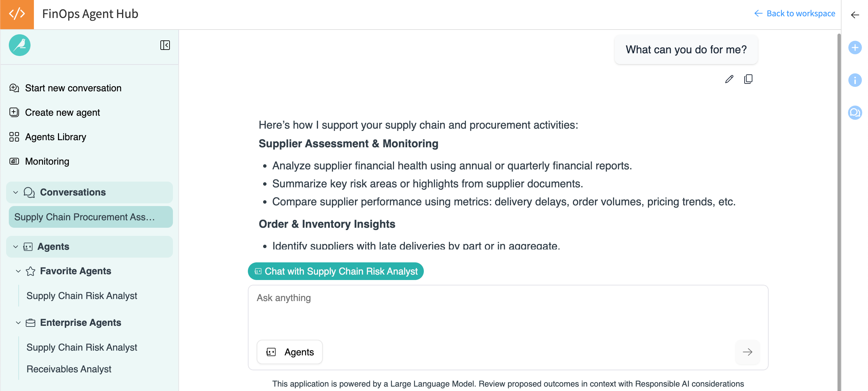This screenshot has width=868, height=391.
Task: Click the pencil icon to edit the prompt
Action: (729, 79)
